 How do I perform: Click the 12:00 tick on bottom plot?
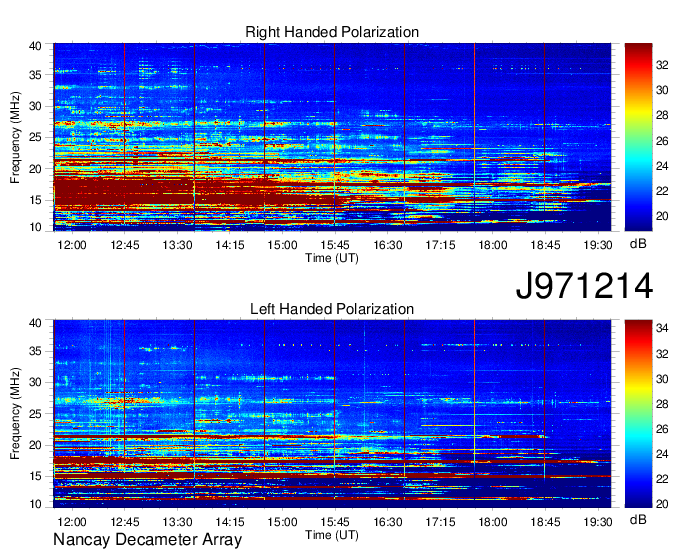(x=72, y=522)
